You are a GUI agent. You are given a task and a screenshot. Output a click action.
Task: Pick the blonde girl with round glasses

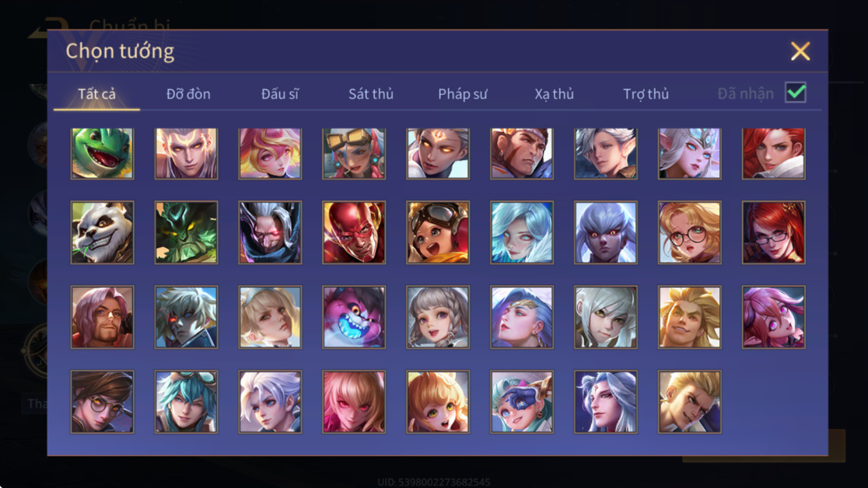coord(689,232)
